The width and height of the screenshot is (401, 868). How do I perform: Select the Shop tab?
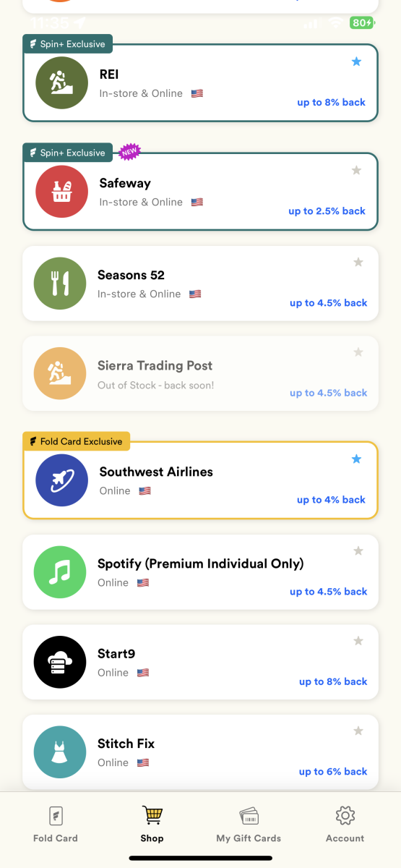[x=152, y=824]
